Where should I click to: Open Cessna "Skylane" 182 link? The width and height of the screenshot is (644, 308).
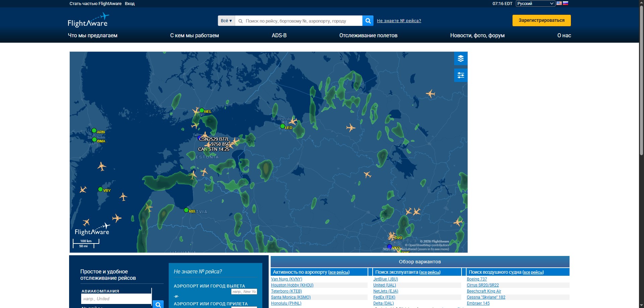tap(486, 297)
